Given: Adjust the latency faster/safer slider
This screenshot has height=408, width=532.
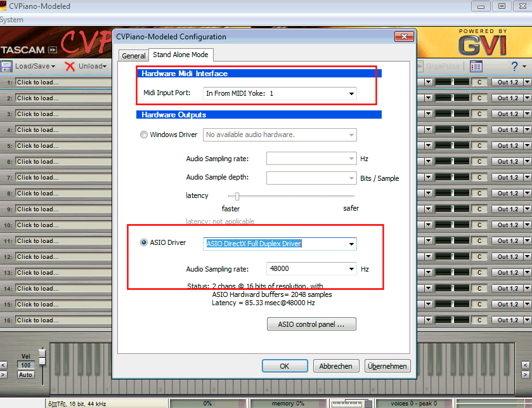Looking at the screenshot, I should click(237, 196).
